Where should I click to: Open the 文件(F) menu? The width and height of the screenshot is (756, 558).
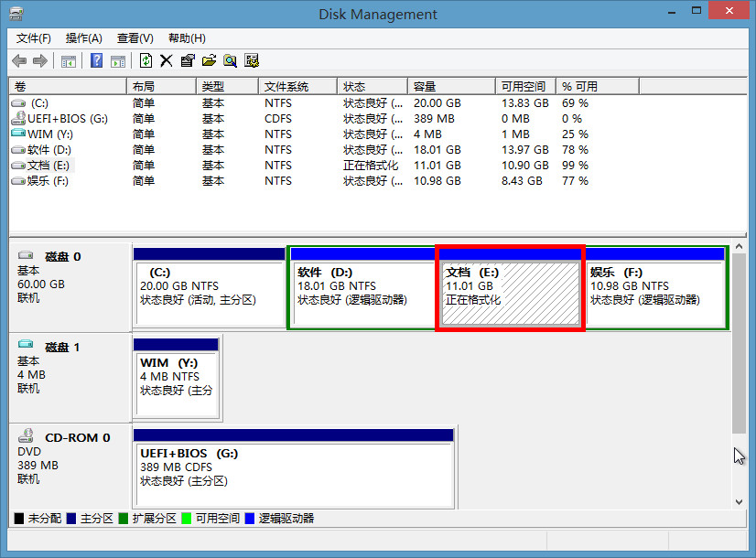tap(34, 38)
